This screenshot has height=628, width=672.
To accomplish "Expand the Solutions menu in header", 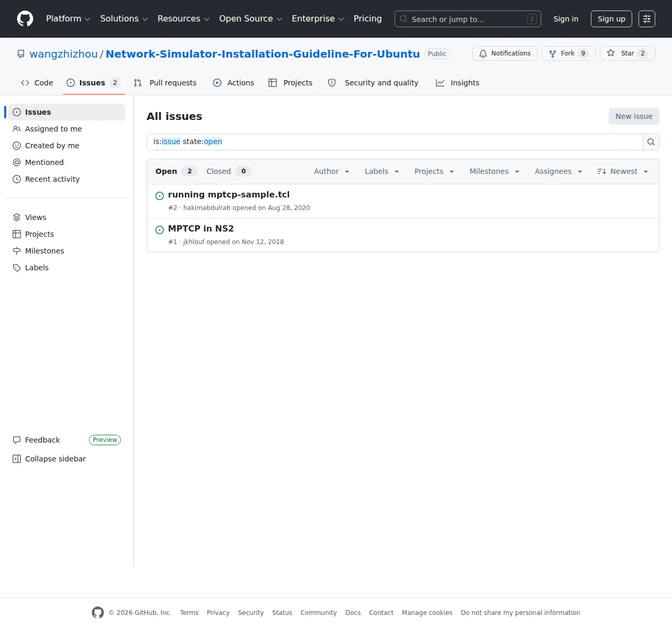I will tap(124, 19).
